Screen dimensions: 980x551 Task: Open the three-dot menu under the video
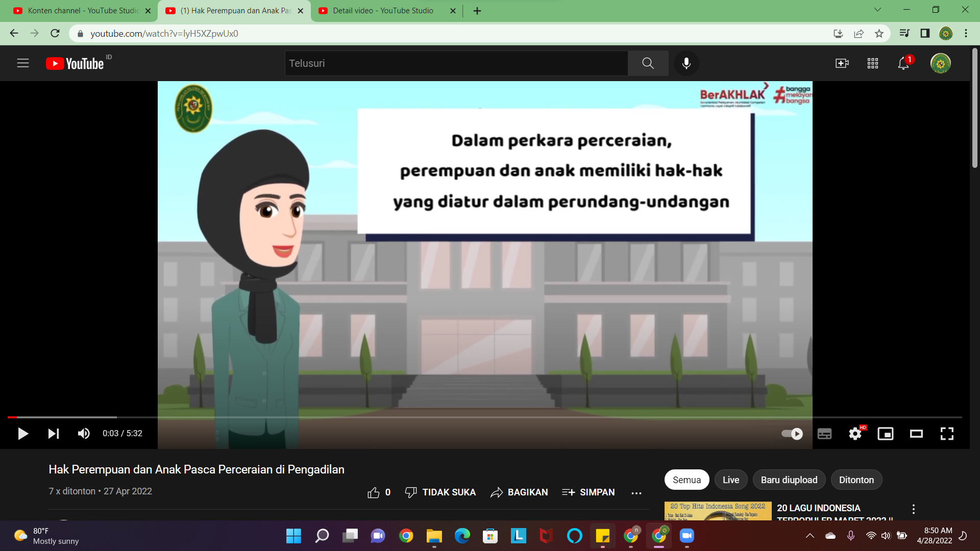(636, 492)
